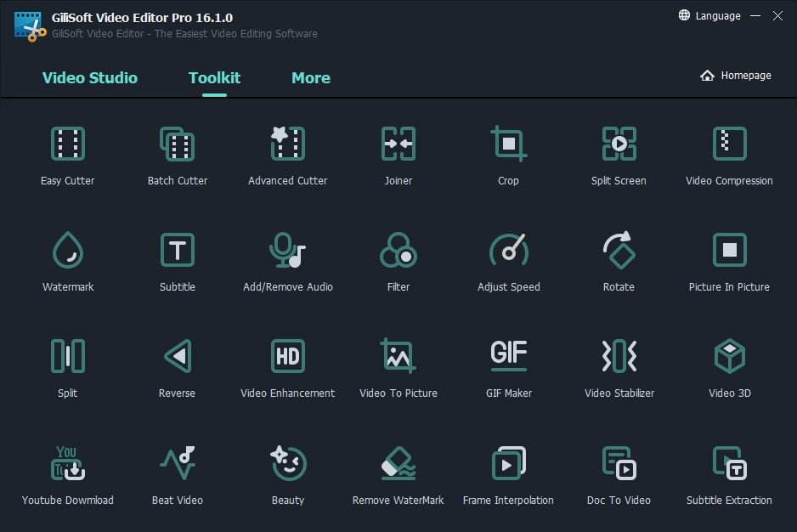Close the GiliSoft Video Editor window
This screenshot has width=797, height=532.
tap(777, 16)
